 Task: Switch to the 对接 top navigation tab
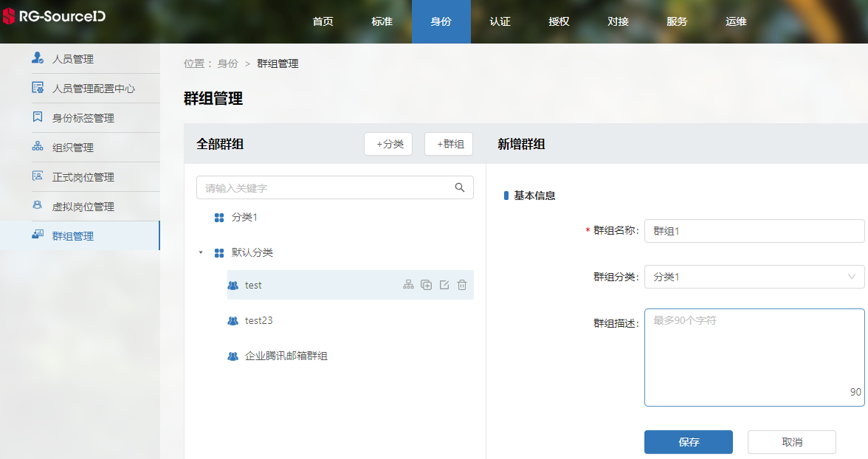coord(618,21)
